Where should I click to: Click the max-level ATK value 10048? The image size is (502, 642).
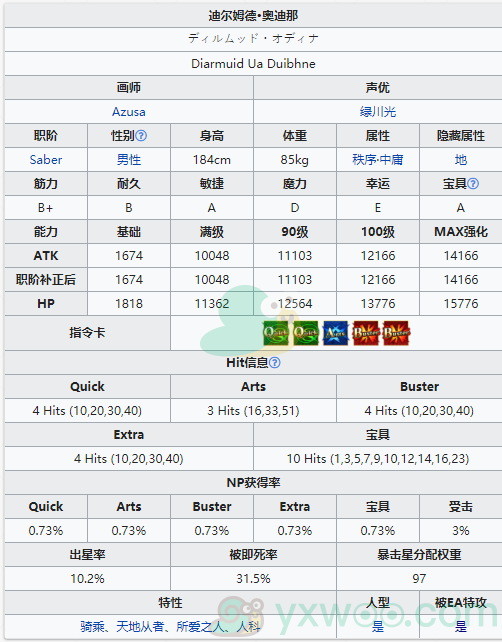(212, 256)
